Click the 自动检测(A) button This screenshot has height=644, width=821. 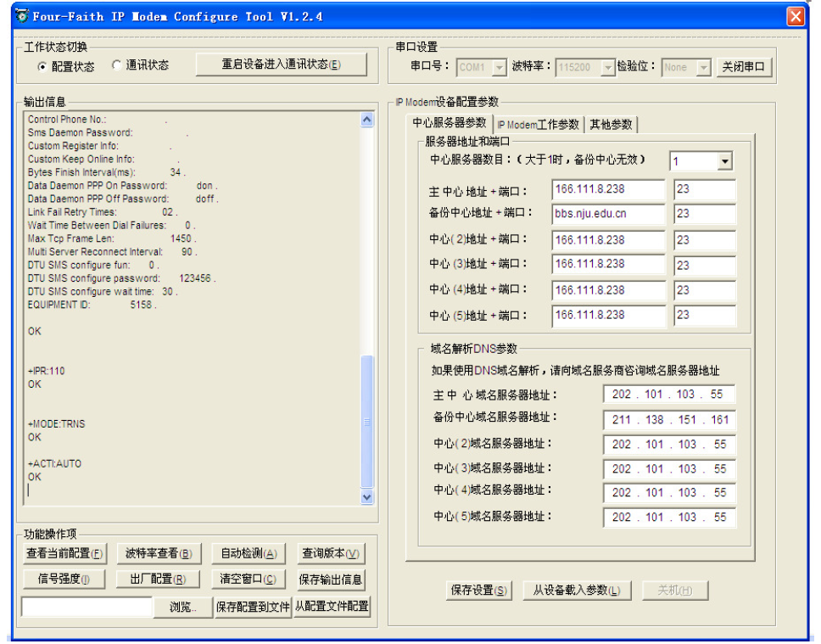point(249,553)
